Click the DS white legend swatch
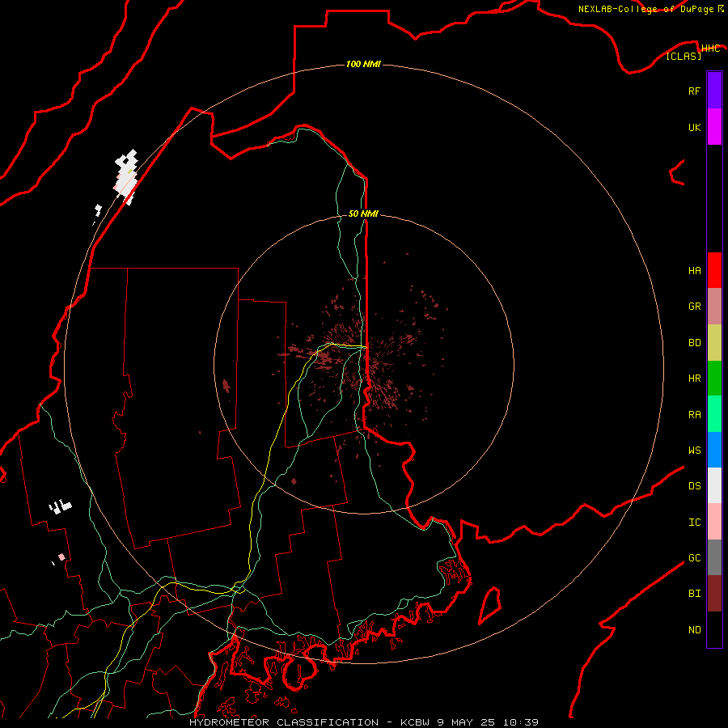 click(714, 485)
